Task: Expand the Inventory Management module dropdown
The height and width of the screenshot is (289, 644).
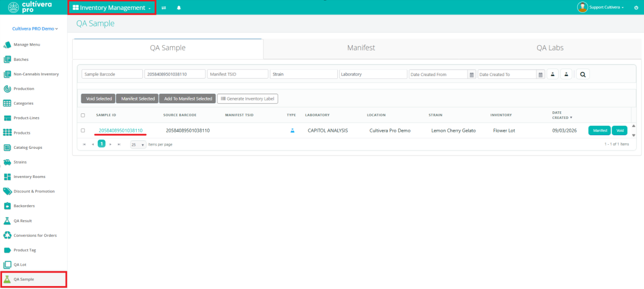Action: pyautogui.click(x=112, y=8)
